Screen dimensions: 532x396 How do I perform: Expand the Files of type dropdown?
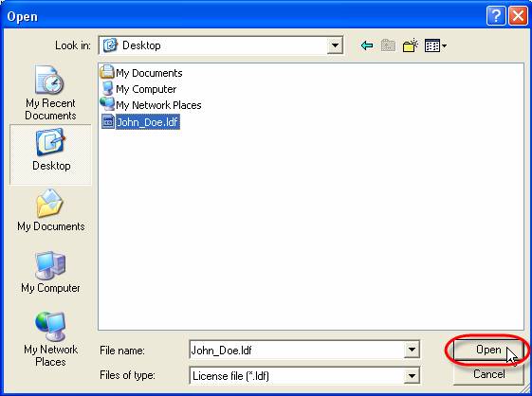point(412,375)
